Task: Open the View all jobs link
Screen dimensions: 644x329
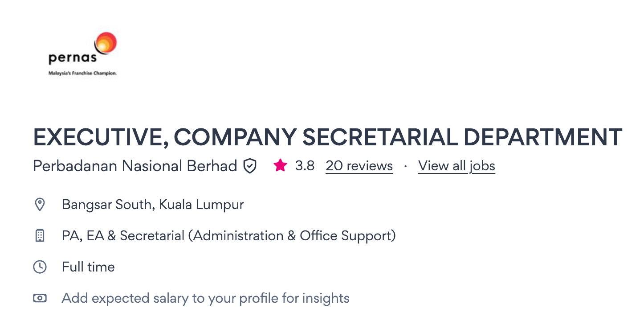Action: [x=457, y=166]
